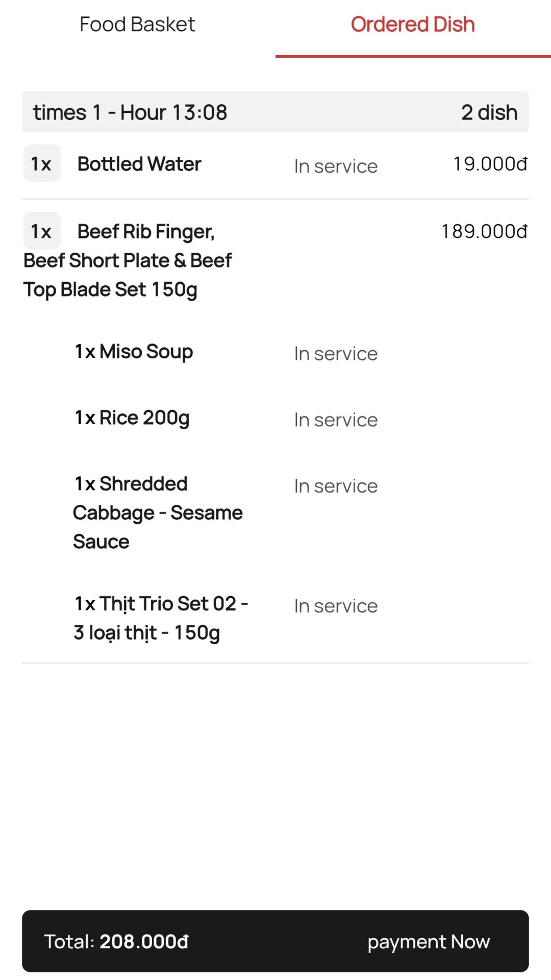551x980 pixels.
Task: Select the Bottled Water item name
Action: pos(139,164)
